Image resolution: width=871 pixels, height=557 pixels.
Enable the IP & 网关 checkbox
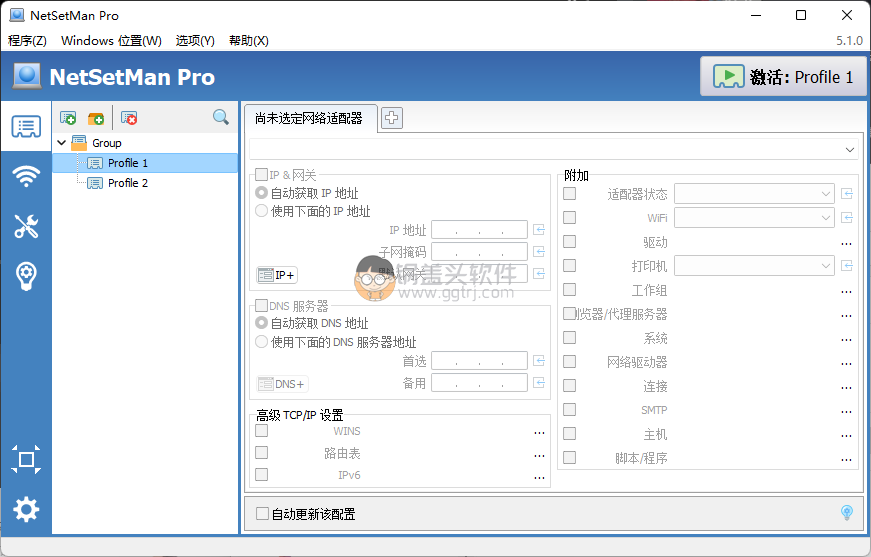coord(262,175)
